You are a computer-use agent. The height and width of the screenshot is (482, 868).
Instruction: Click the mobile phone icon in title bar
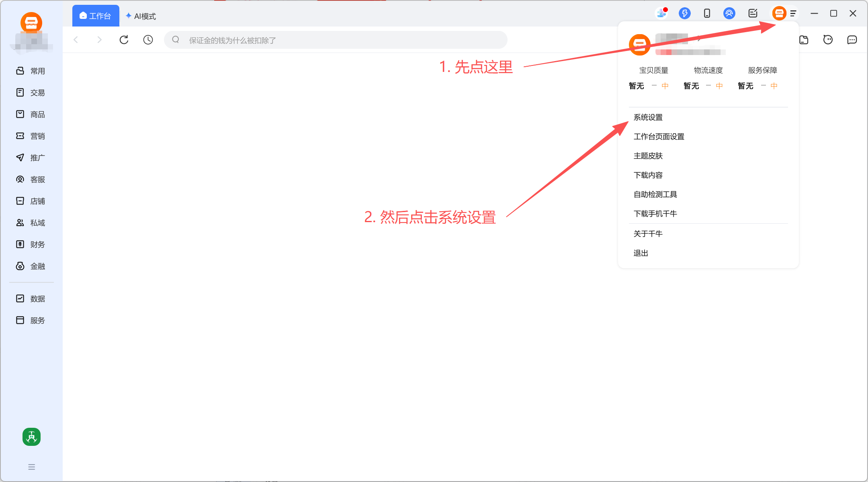pos(707,13)
